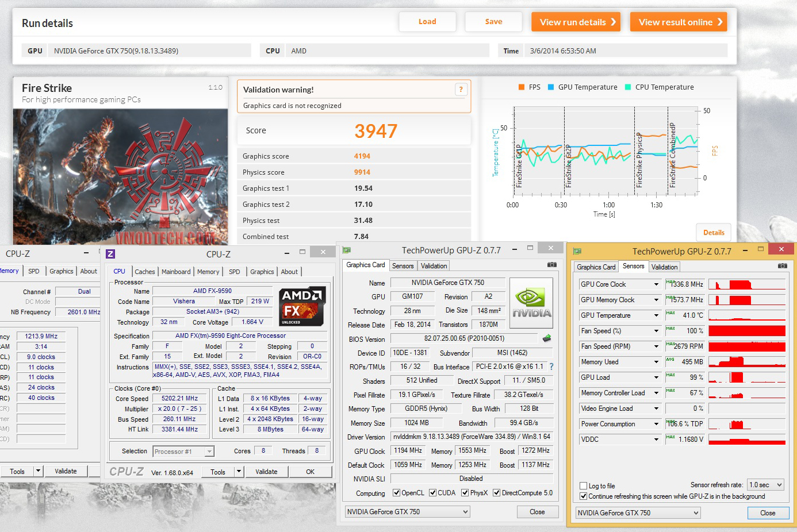Click the GPU Load sensor graph

(x=747, y=377)
